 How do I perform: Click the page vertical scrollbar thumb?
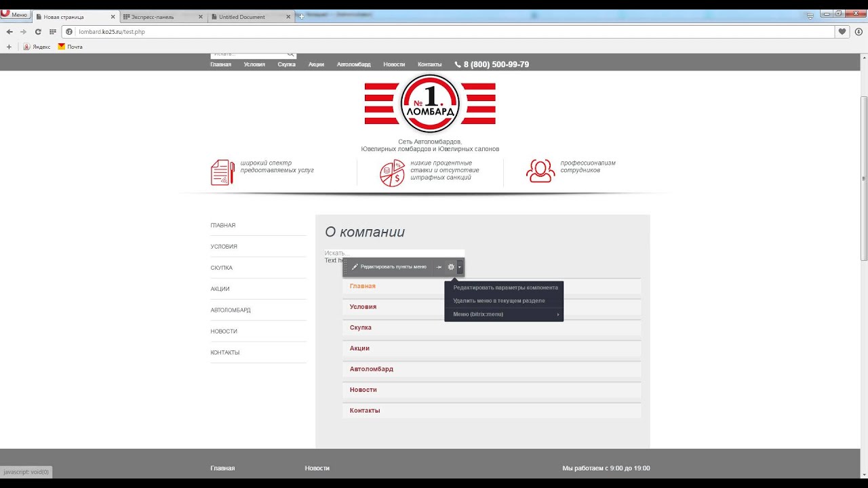click(864, 178)
